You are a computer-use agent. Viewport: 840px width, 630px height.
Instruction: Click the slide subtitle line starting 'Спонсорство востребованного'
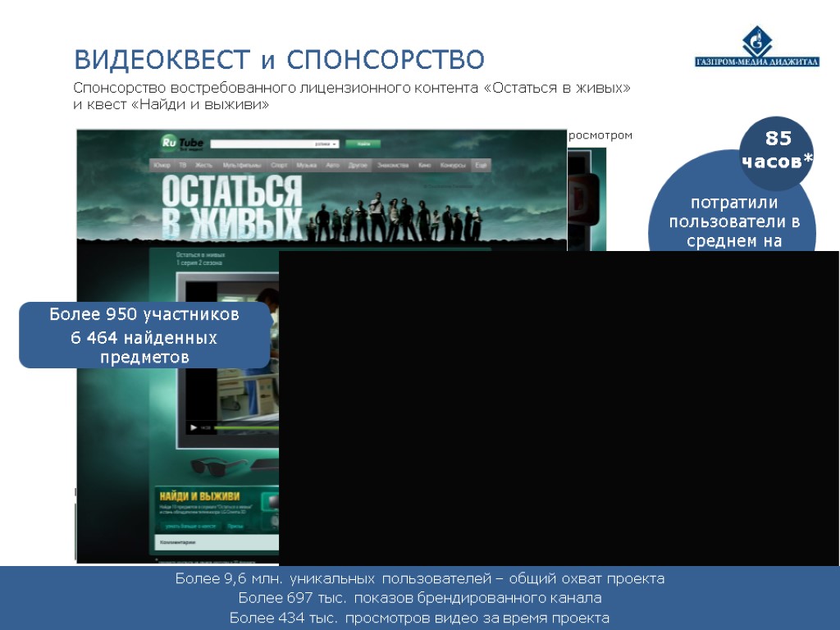(352, 87)
